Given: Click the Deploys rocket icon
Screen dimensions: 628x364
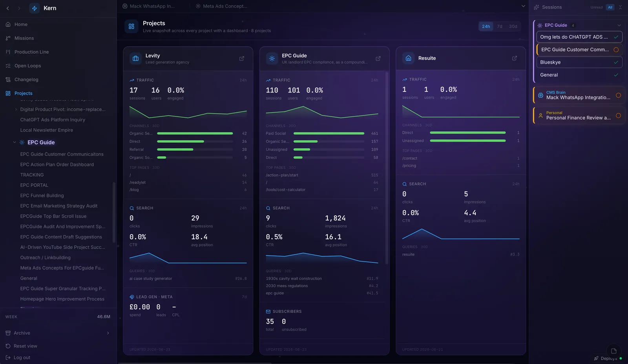Looking at the screenshot, I should coord(596,358).
